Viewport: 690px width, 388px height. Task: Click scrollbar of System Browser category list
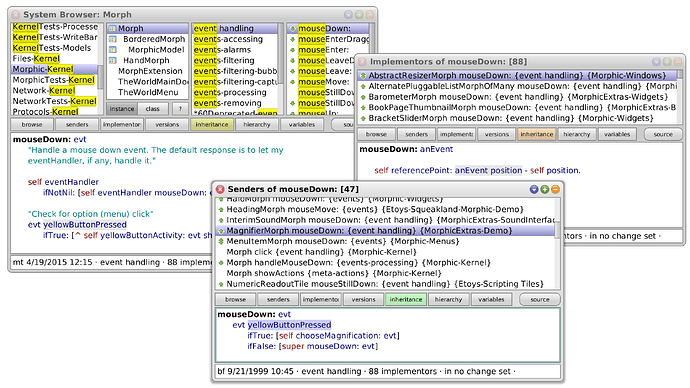pyautogui.click(x=101, y=70)
